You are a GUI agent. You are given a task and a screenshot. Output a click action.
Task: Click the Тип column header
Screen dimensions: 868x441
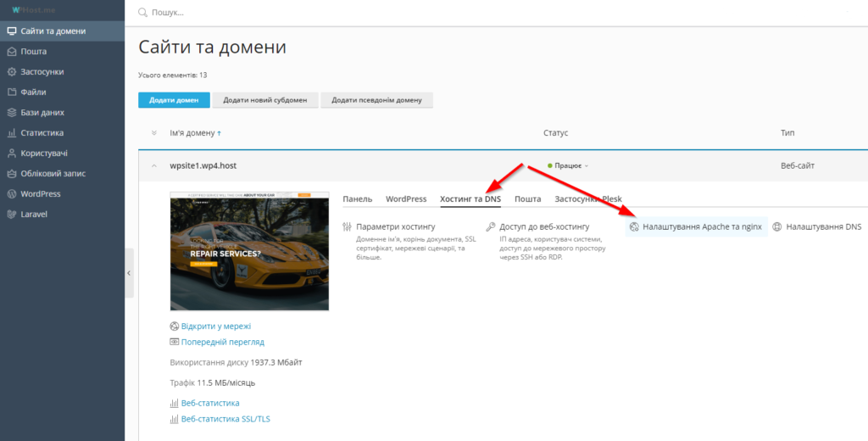coord(787,133)
